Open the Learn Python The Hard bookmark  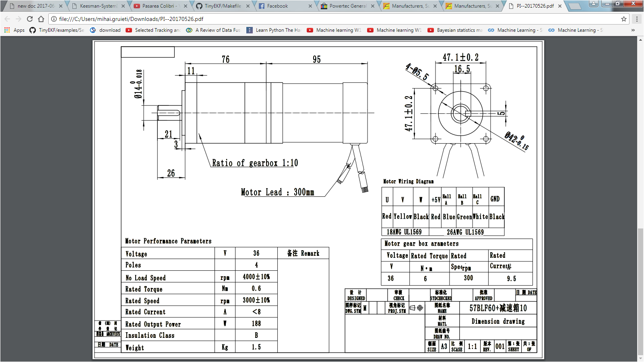pyautogui.click(x=274, y=30)
